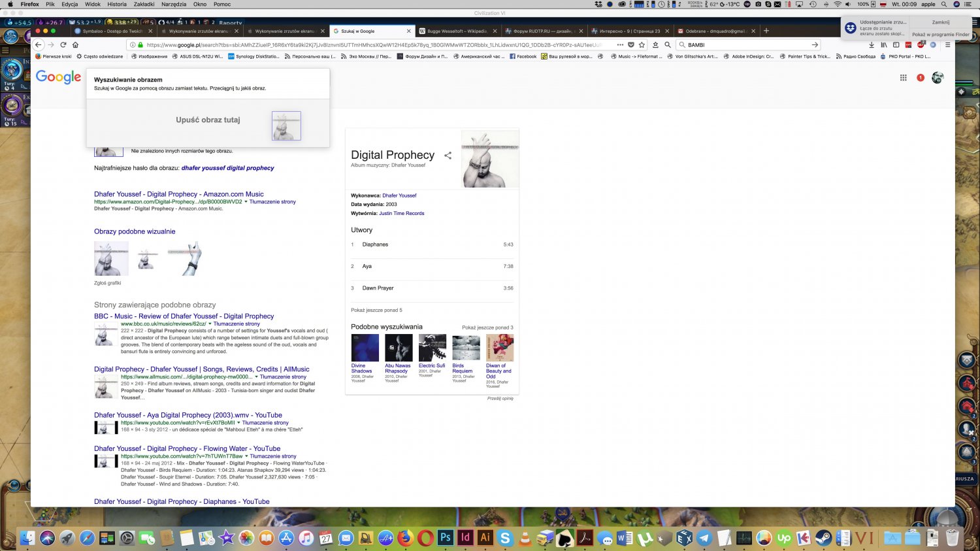Open the Narzędzia menu
The image size is (980, 551).
tap(174, 4)
